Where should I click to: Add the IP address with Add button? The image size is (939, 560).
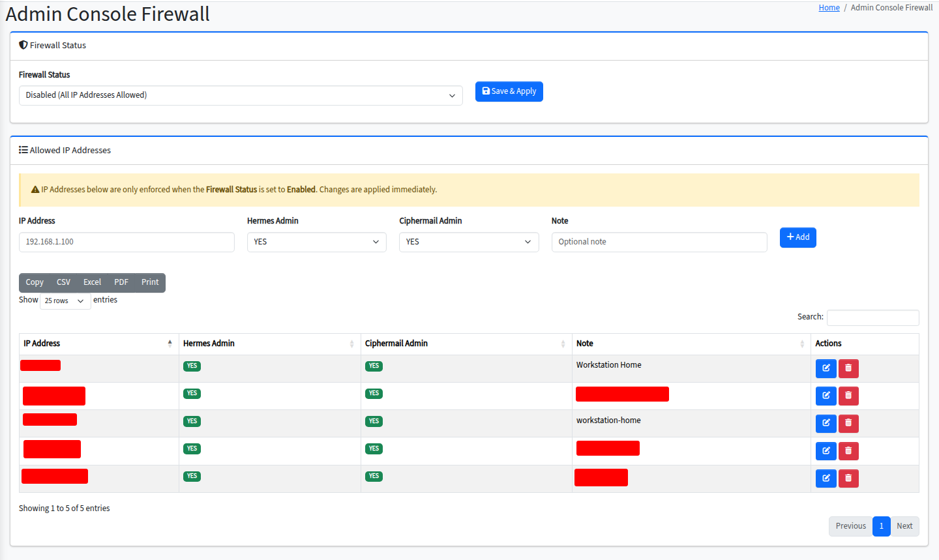798,237
